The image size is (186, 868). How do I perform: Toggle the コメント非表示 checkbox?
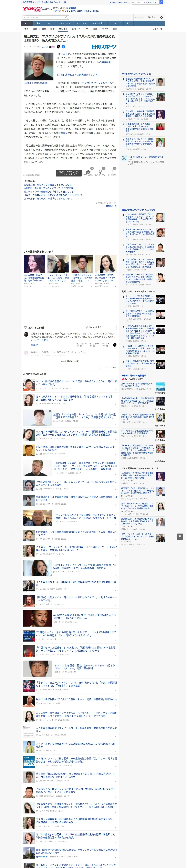102,367
